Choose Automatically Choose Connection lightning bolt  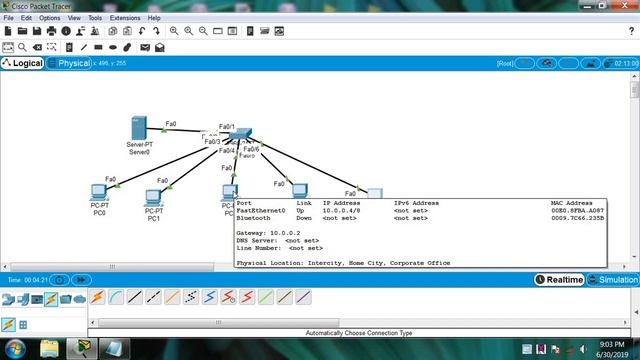pyautogui.click(x=98, y=297)
